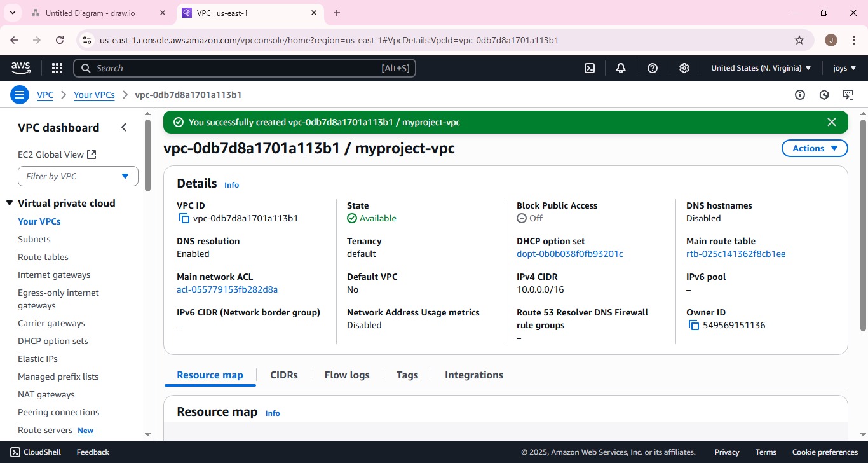Open Internet gateways in the sidebar
Screen dimensions: 868x463
(x=54, y=275)
